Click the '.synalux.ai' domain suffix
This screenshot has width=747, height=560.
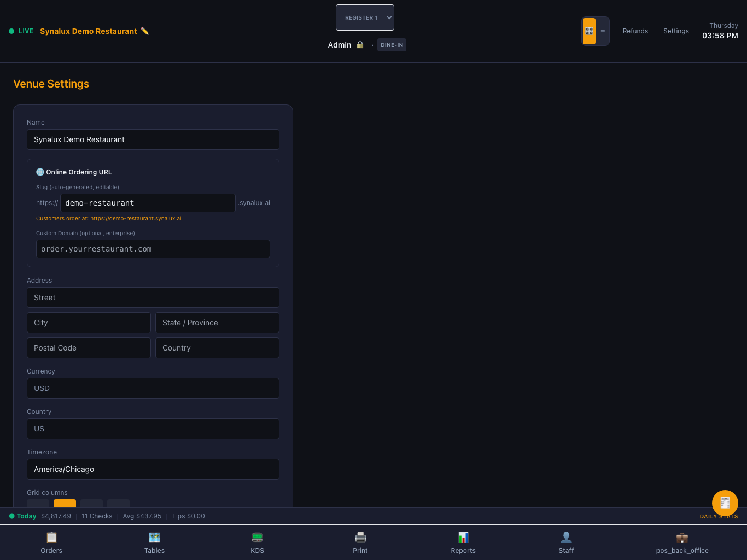pyautogui.click(x=254, y=203)
